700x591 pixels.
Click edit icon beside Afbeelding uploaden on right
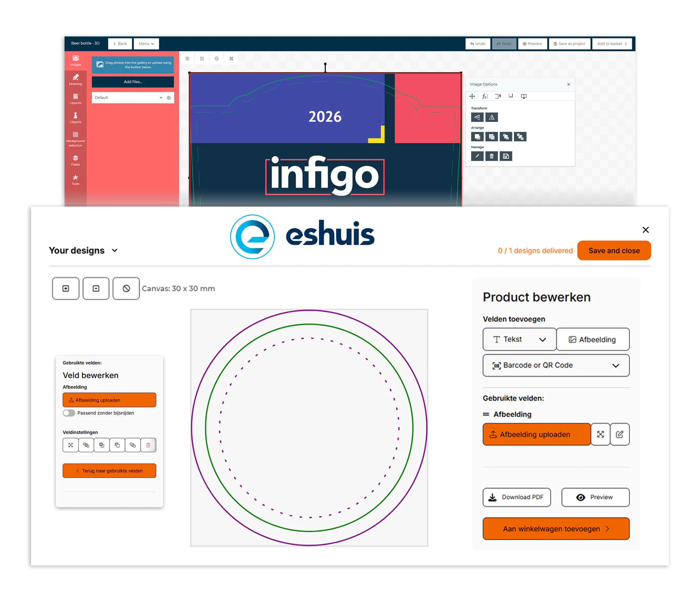pos(620,434)
